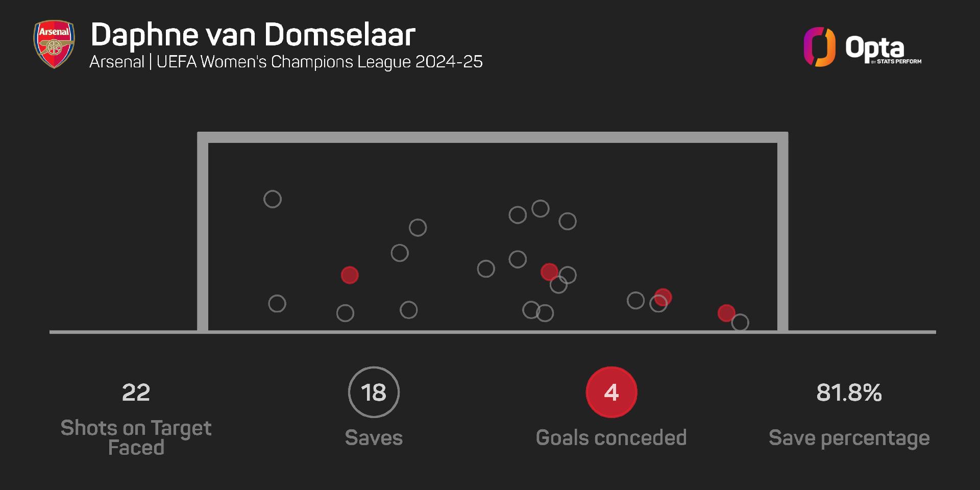Click the red 4 goals conceded circle

tap(611, 392)
